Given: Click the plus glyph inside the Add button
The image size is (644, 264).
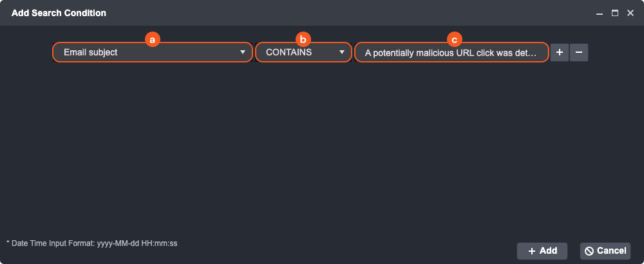Looking at the screenshot, I should 532,251.
